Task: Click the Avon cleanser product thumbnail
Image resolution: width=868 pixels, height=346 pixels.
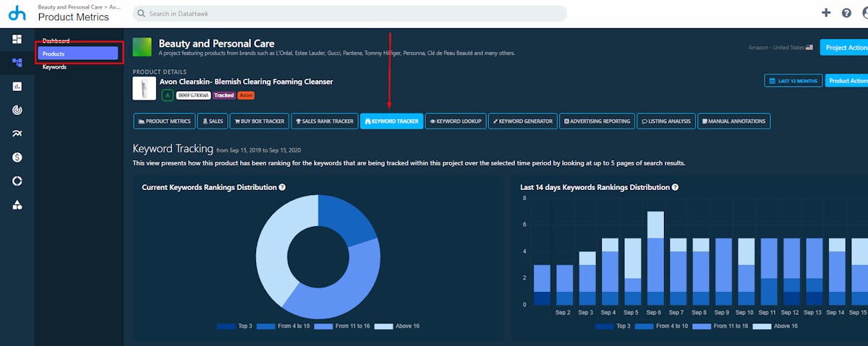Action: [143, 89]
